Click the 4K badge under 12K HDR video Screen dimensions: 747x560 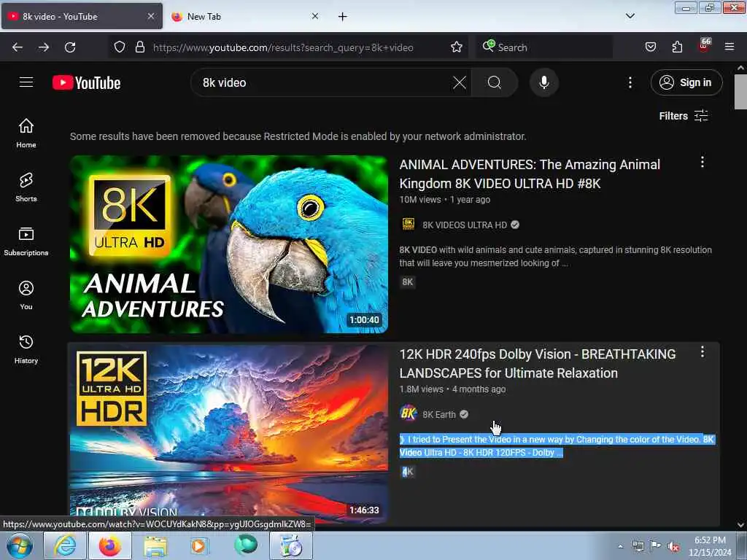407,472
